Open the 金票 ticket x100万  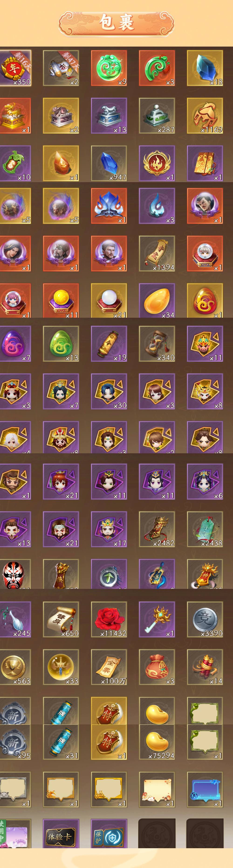[109, 667]
